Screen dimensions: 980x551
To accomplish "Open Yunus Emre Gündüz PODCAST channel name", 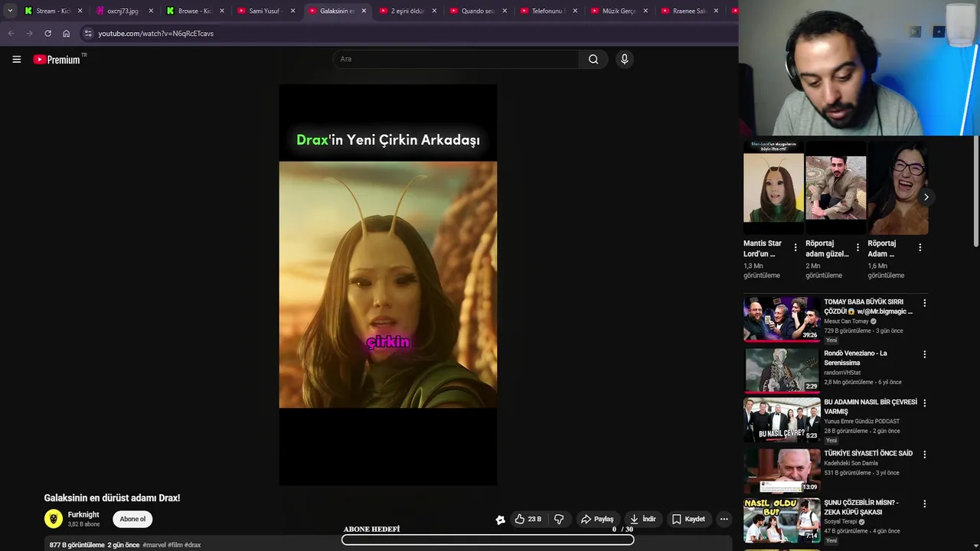I will (862, 422).
